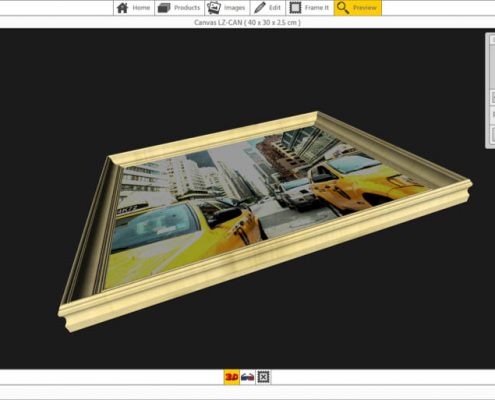495x400 pixels.
Task: Click the stamp-bordered Frame It icon
Action: point(295,8)
